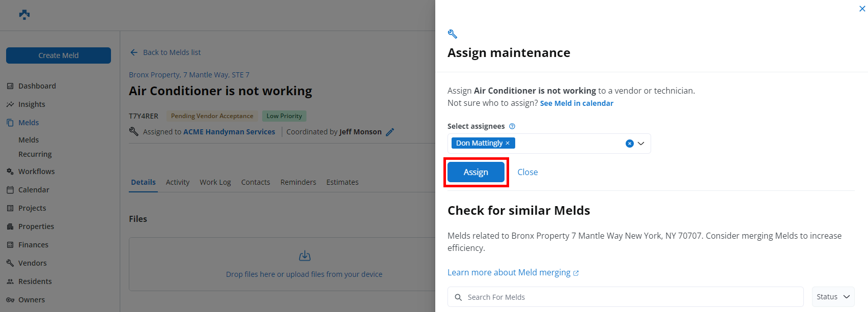Click the Estimates tab

point(342,182)
